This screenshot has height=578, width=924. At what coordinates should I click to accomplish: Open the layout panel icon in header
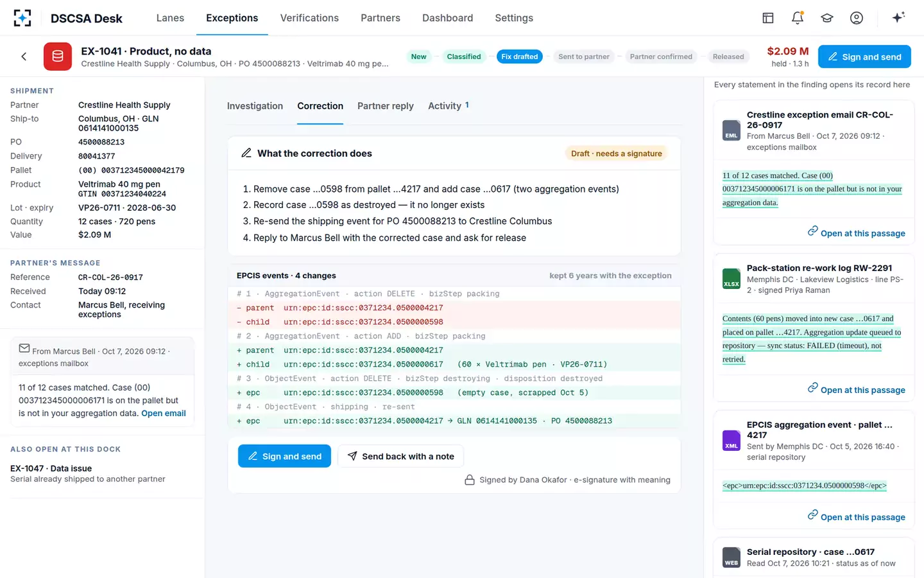(768, 18)
